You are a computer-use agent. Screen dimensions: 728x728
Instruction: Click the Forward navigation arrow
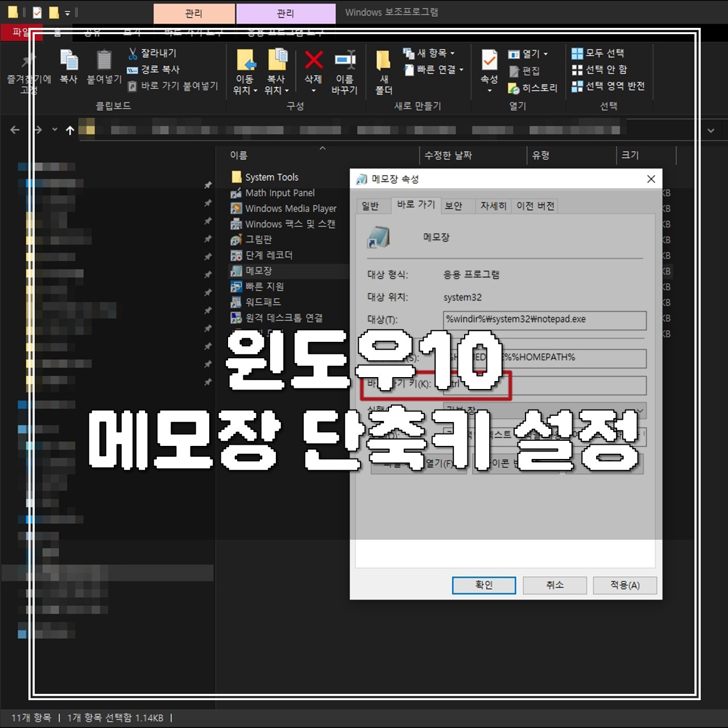pos(38,130)
